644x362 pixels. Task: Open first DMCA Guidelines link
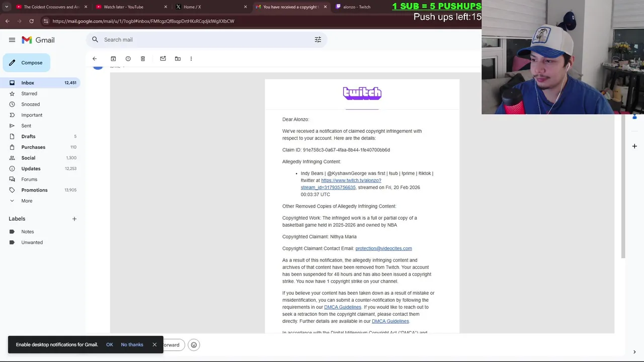(x=343, y=307)
